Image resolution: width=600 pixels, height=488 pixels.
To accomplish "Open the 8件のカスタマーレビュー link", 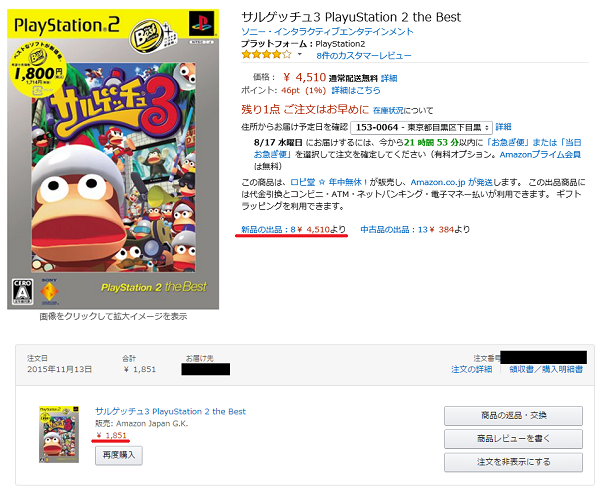I will point(364,56).
